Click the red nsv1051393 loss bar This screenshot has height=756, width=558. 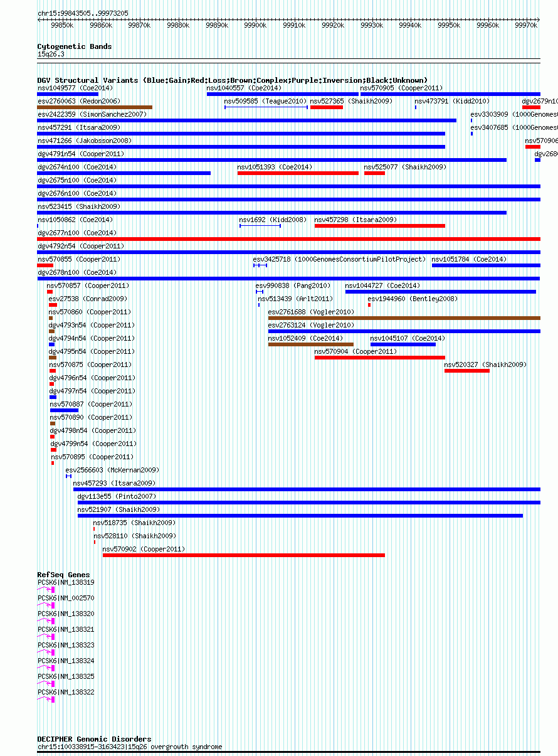[298, 173]
